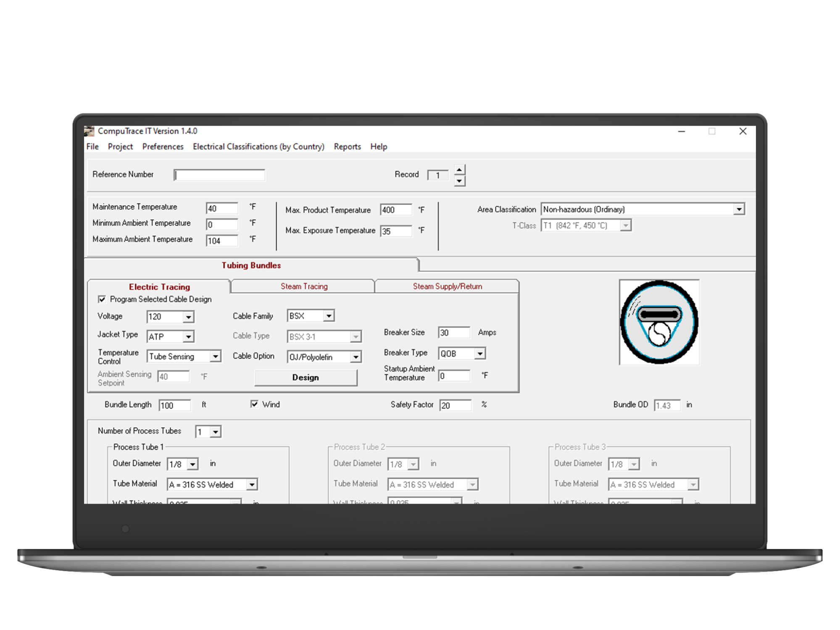Screen dimensions: 840x630
Task: Switch to the Steam Supply/Return tab
Action: (448, 286)
